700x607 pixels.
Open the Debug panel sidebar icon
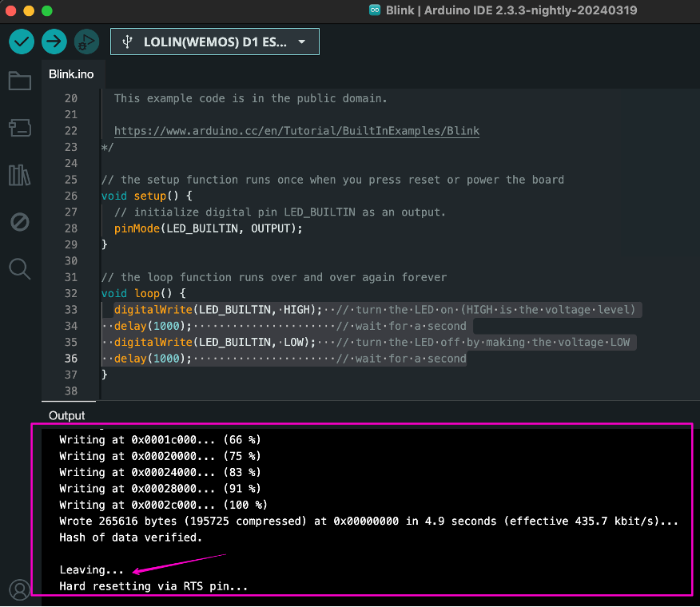pyautogui.click(x=20, y=221)
